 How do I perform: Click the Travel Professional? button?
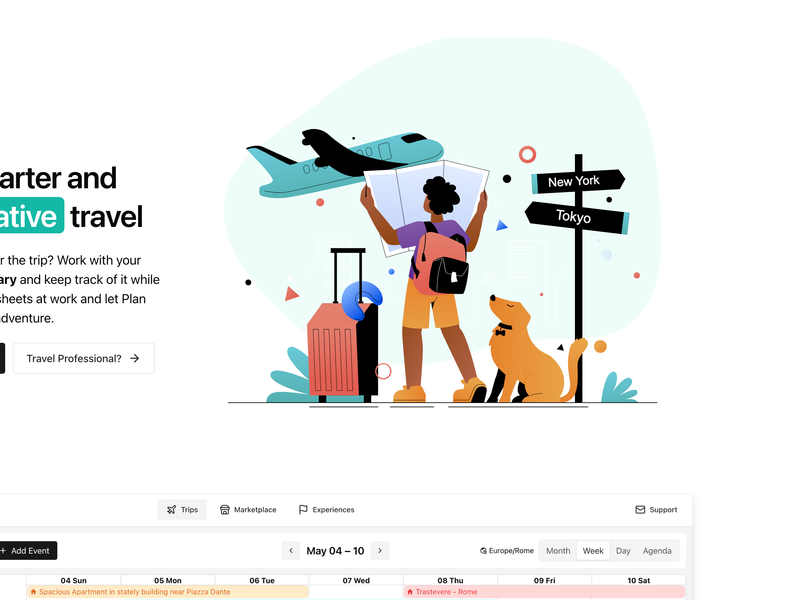point(84,359)
